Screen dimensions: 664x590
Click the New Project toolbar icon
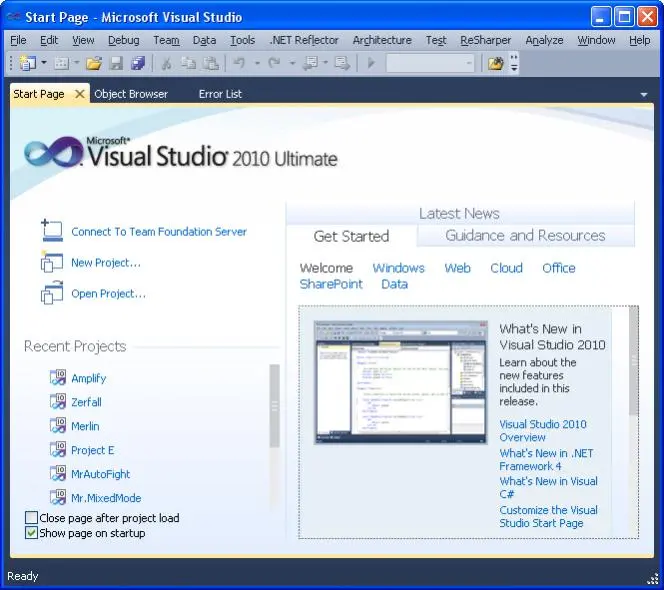point(28,64)
